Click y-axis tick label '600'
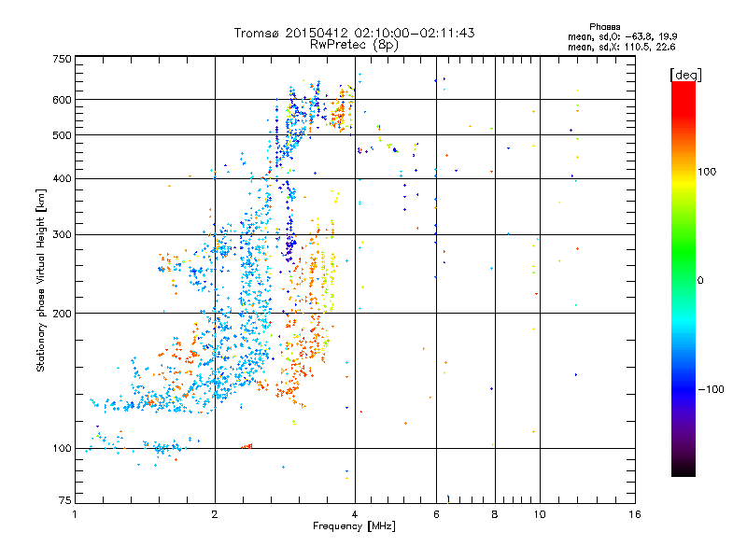The image size is (747, 560). (62, 100)
